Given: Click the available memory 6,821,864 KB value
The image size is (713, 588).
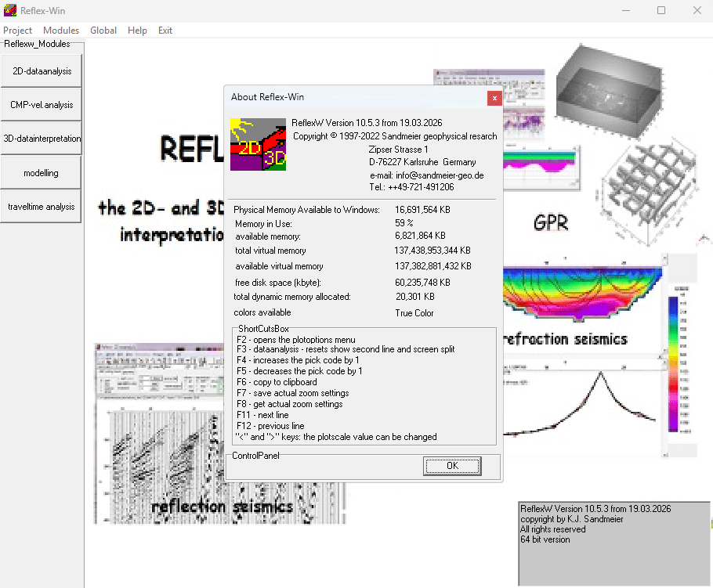Looking at the screenshot, I should [420, 236].
